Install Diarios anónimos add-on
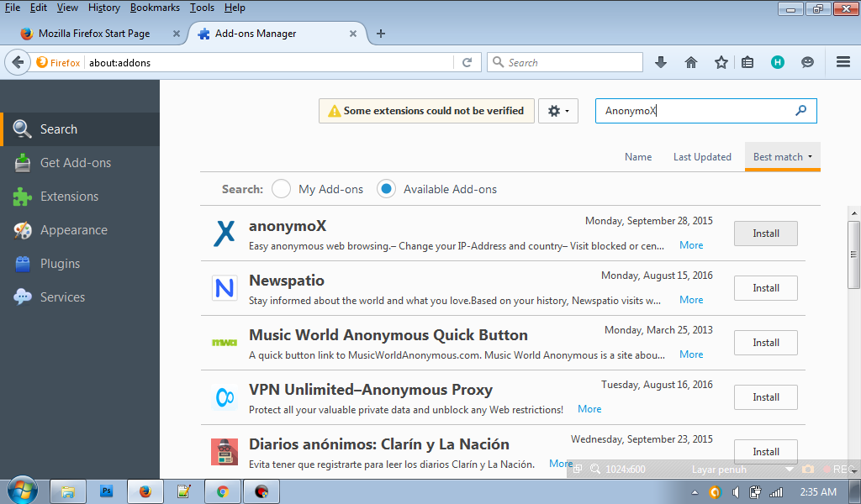The width and height of the screenshot is (861, 504). click(x=765, y=451)
